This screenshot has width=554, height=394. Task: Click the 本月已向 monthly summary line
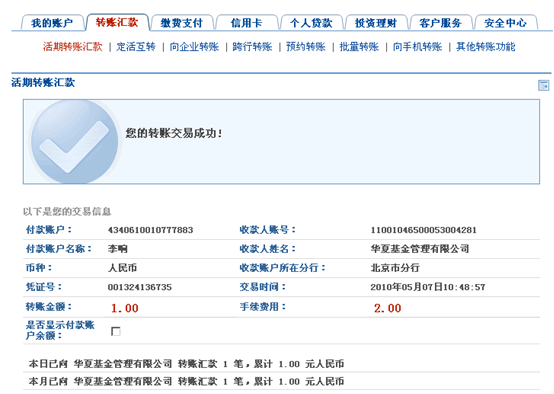pos(186,381)
